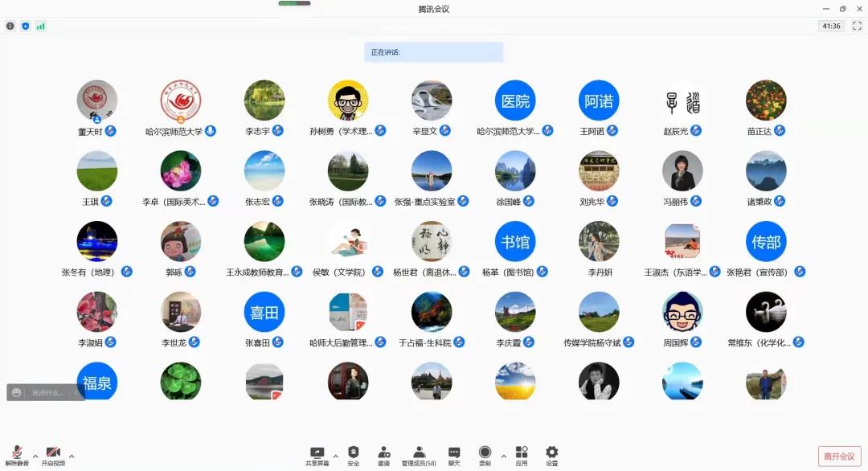Open the 聊天 chat panel
This screenshot has width=868, height=471.
click(454, 455)
